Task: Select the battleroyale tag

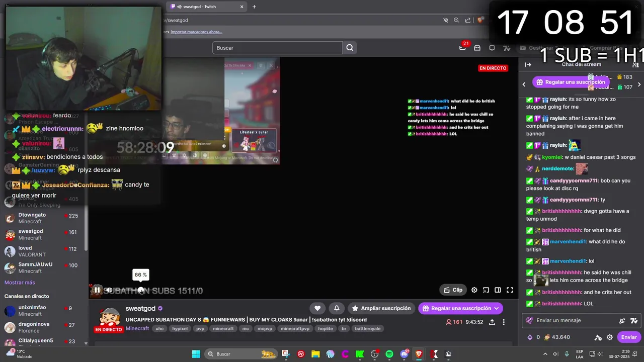Action: 367,329
